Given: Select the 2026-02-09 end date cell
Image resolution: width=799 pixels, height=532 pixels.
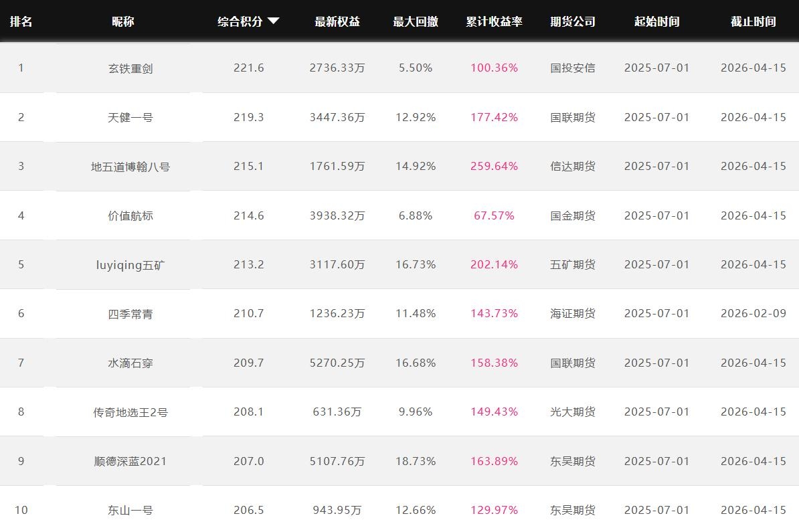Looking at the screenshot, I should coord(753,313).
